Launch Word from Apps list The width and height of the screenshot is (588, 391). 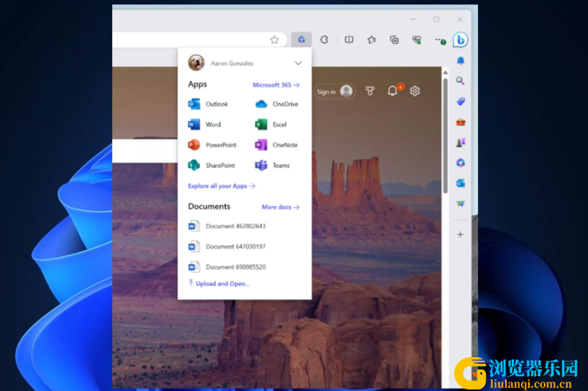click(x=204, y=124)
